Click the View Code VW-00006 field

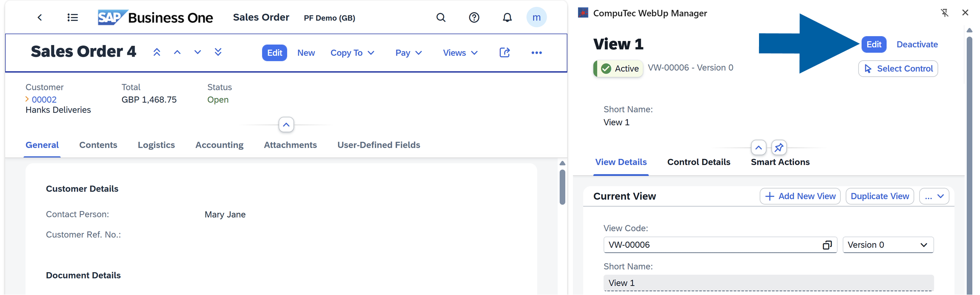(x=720, y=245)
